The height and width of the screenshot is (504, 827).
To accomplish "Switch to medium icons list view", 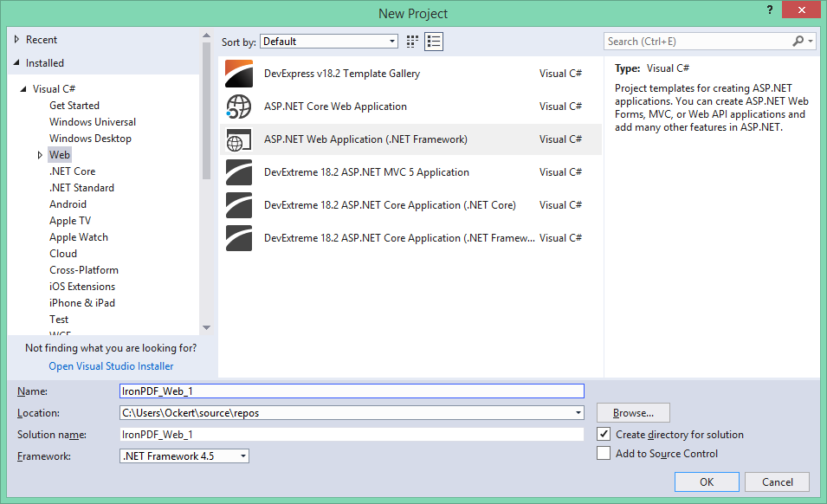I will coord(434,42).
